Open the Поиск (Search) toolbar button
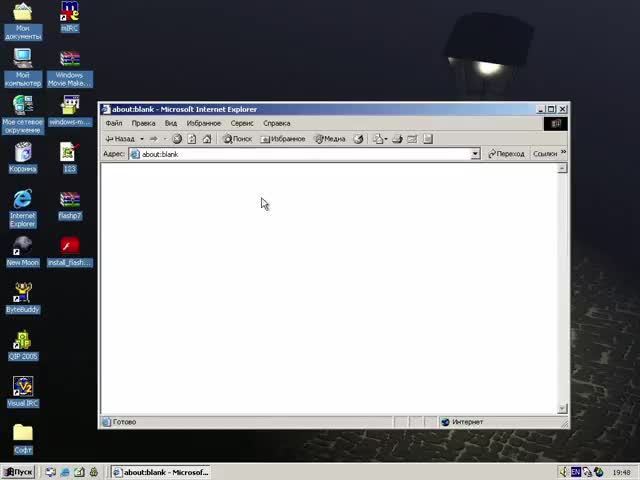Screen dimensions: 640x480 [x=238, y=139]
